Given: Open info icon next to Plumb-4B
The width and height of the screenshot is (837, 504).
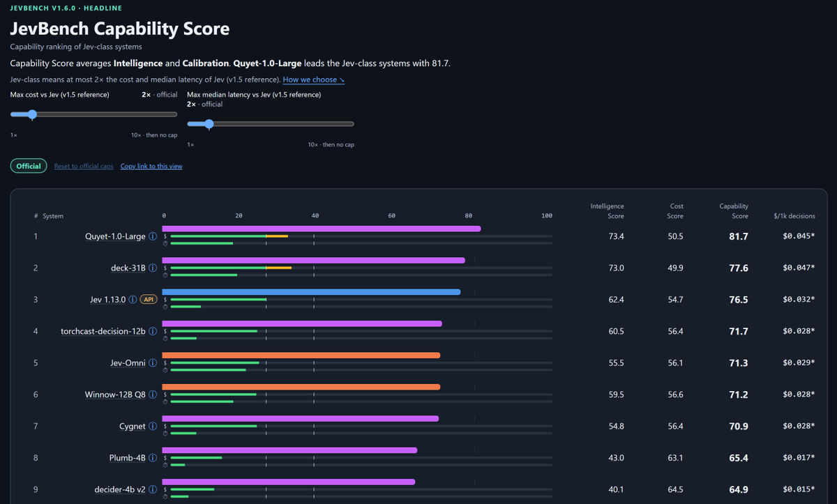Looking at the screenshot, I should [152, 458].
